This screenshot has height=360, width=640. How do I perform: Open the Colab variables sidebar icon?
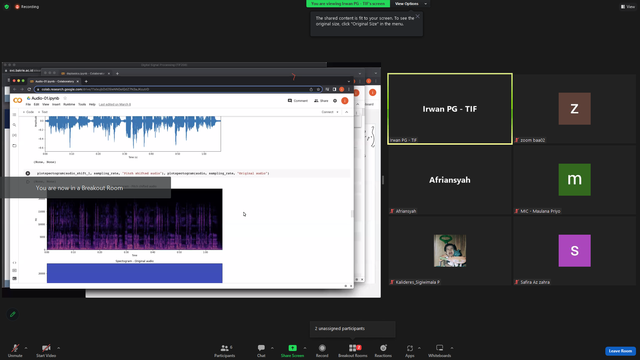[14, 135]
